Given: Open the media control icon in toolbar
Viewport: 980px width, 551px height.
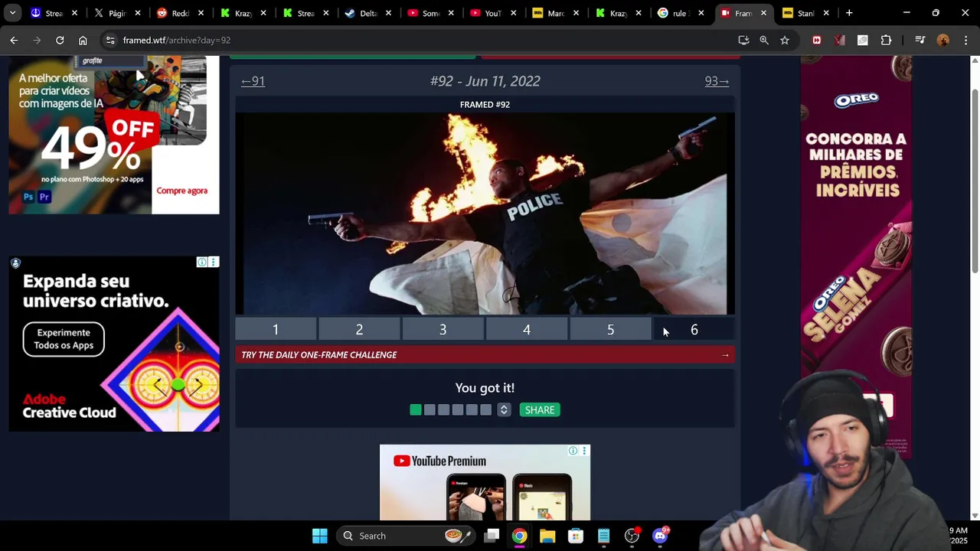Looking at the screenshot, I should [920, 40].
